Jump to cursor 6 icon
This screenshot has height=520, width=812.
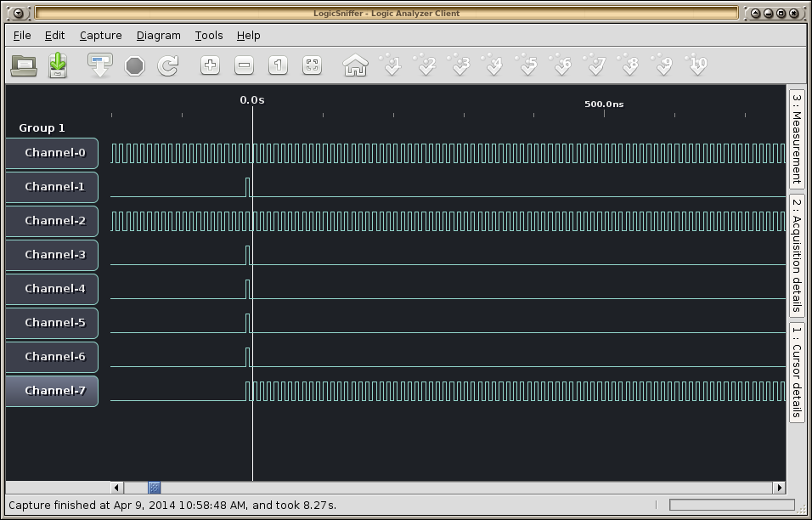click(x=561, y=65)
